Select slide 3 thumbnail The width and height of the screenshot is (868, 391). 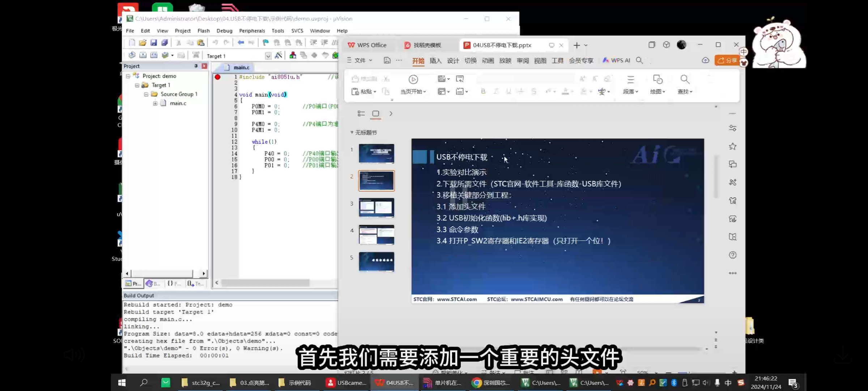(x=376, y=207)
